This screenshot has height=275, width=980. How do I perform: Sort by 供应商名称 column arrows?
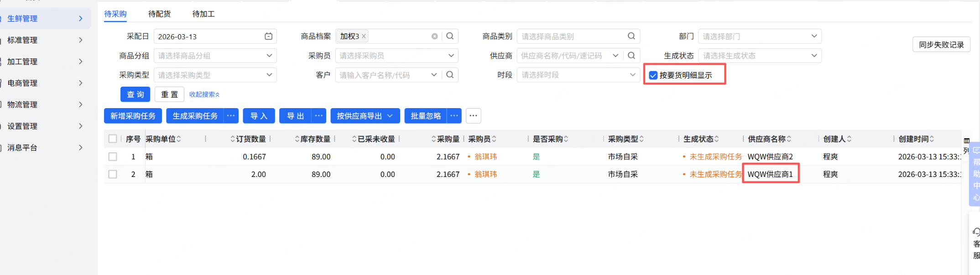coord(789,139)
